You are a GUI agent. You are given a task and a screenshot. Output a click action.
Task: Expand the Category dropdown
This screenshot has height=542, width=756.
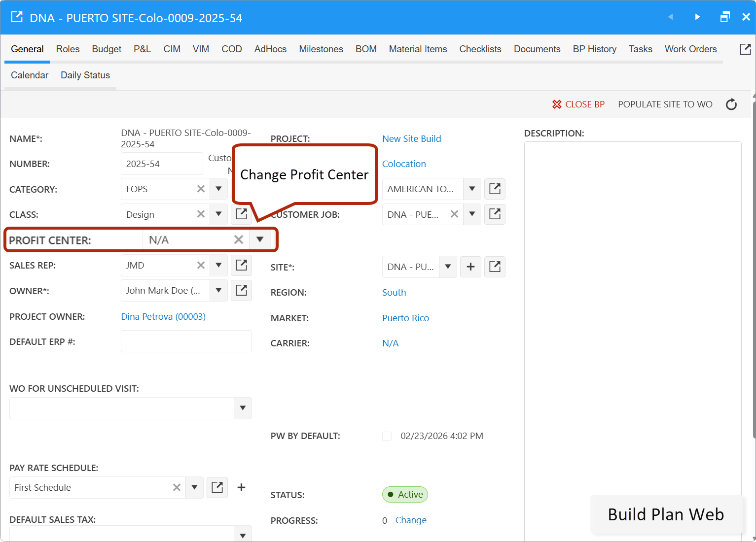tap(218, 189)
